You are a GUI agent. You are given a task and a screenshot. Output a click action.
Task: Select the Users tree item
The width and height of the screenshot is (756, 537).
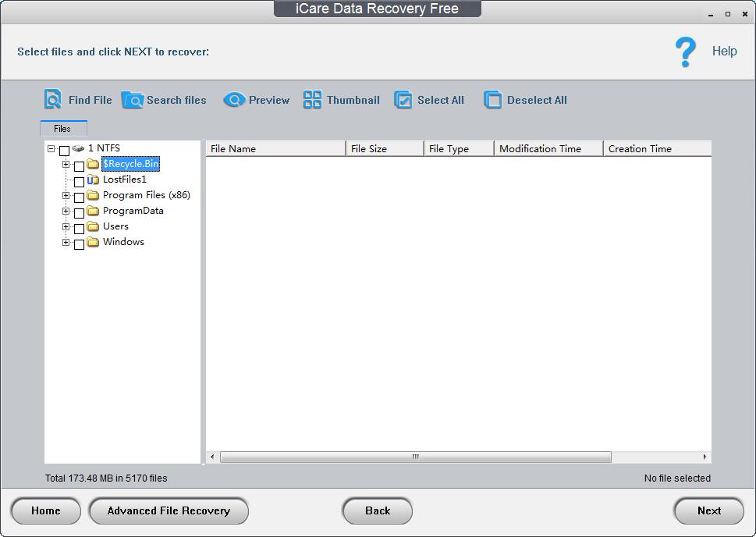point(115,226)
